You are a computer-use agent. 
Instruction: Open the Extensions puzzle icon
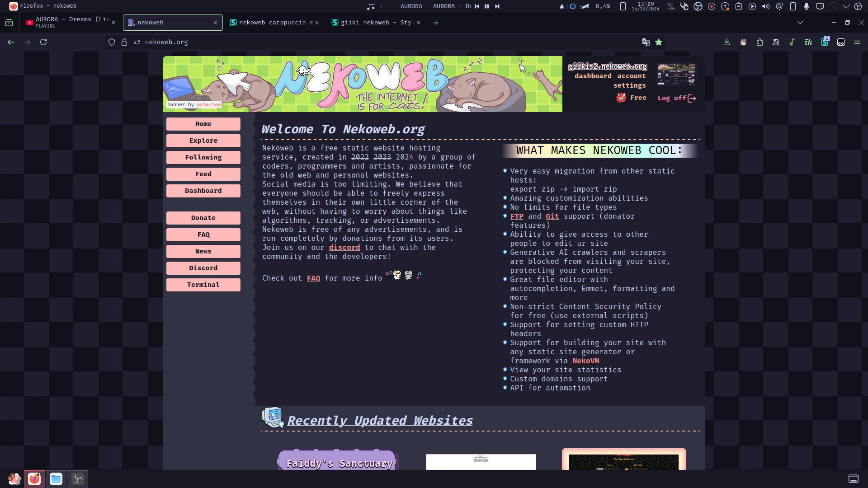pyautogui.click(x=759, y=42)
